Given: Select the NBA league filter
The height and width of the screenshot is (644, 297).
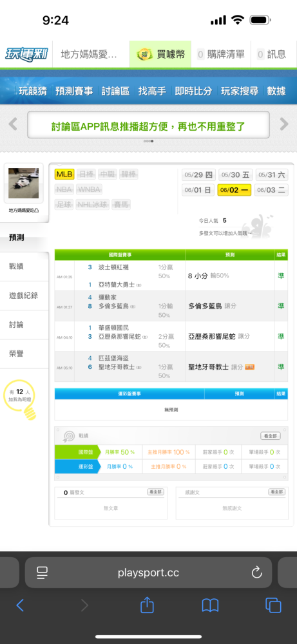Looking at the screenshot, I should (64, 189).
